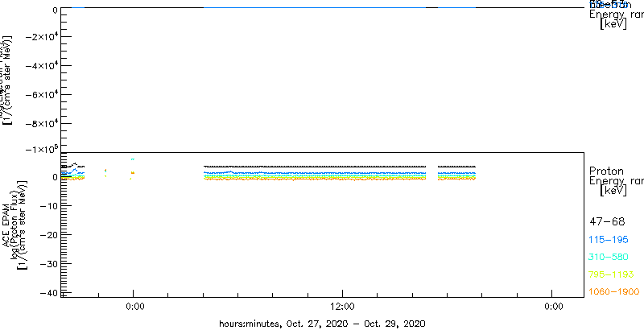Click the -1×10⁵ tick label on upper axis
This screenshot has height=330, width=644.
pos(42,149)
